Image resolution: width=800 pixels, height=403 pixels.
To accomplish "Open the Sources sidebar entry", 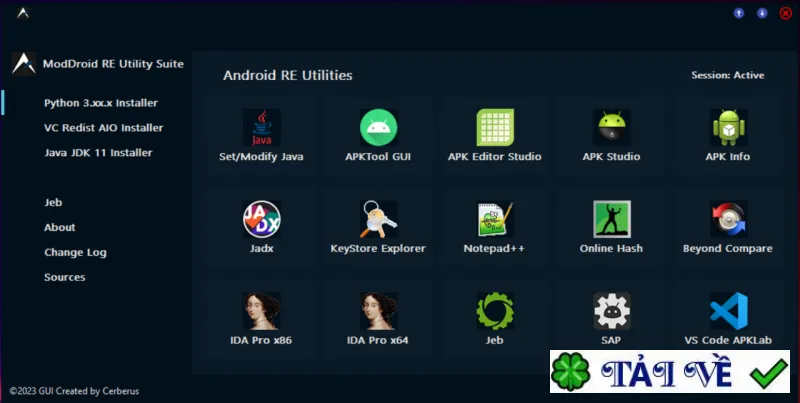I will (x=64, y=278).
